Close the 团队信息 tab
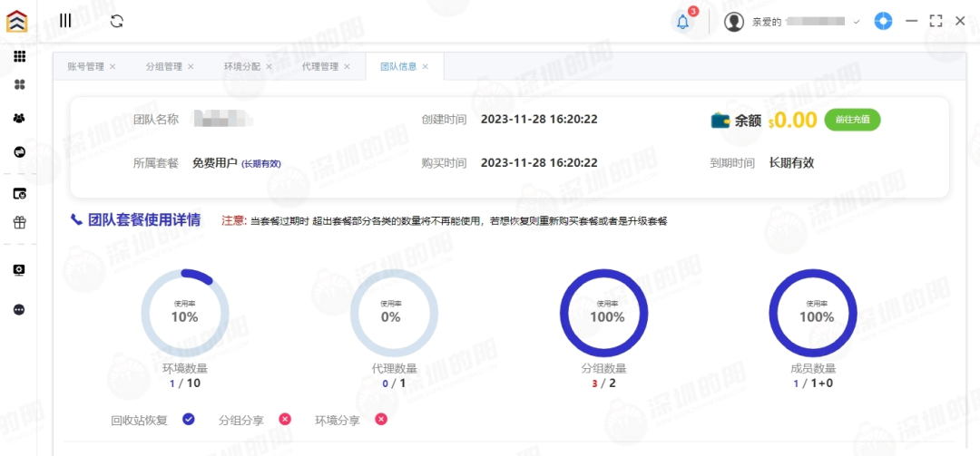The width and height of the screenshot is (980, 456). tap(425, 67)
